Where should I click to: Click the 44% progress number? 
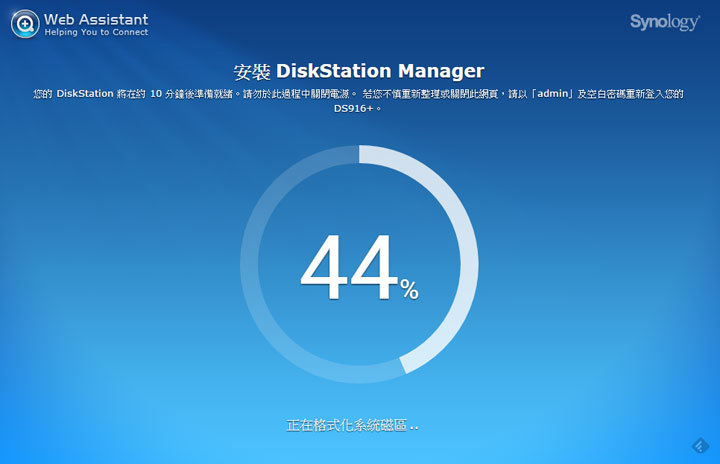(359, 267)
